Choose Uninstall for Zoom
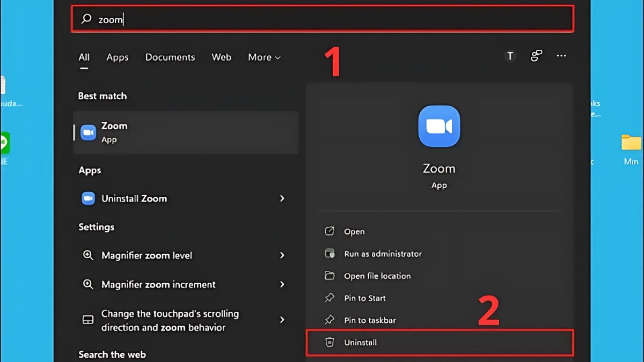The image size is (644, 362). (x=440, y=342)
